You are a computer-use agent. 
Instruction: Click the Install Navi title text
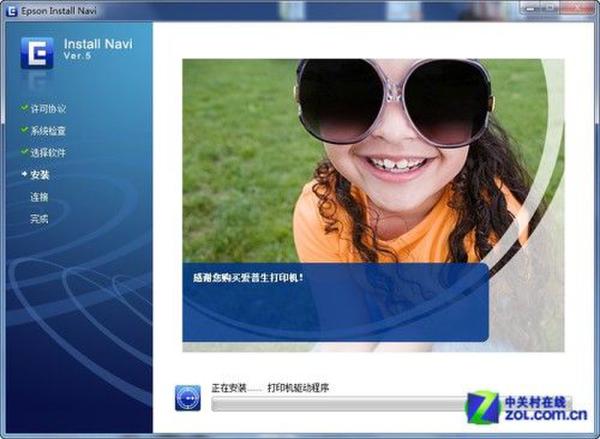[x=98, y=44]
